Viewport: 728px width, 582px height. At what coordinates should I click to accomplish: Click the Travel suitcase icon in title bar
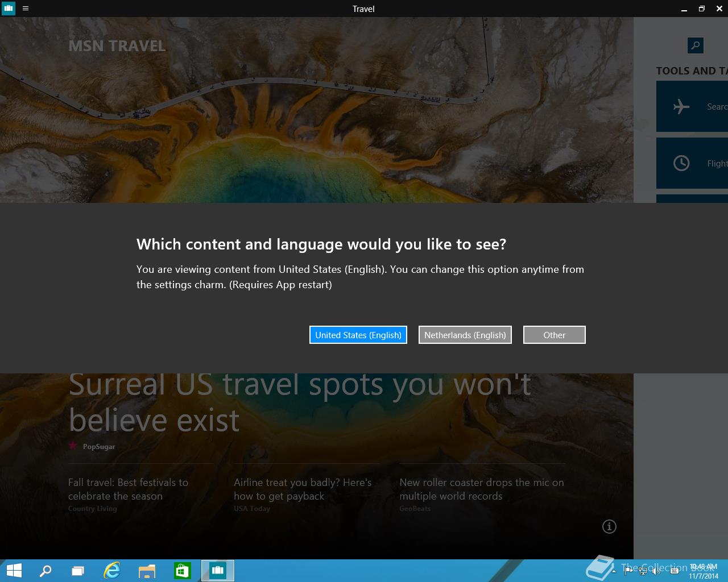tap(9, 9)
